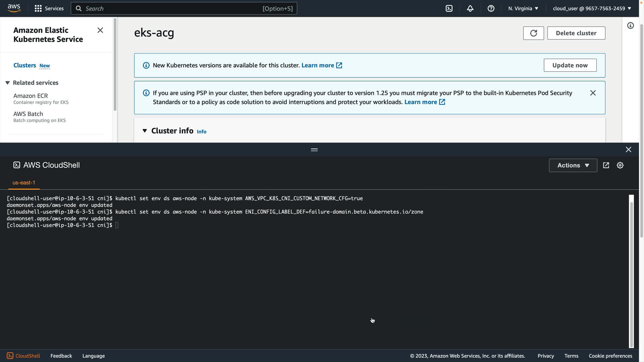Viewport: 644px width, 362px height.
Task: Collapse Related services in sidebar
Action: pyautogui.click(x=7, y=83)
